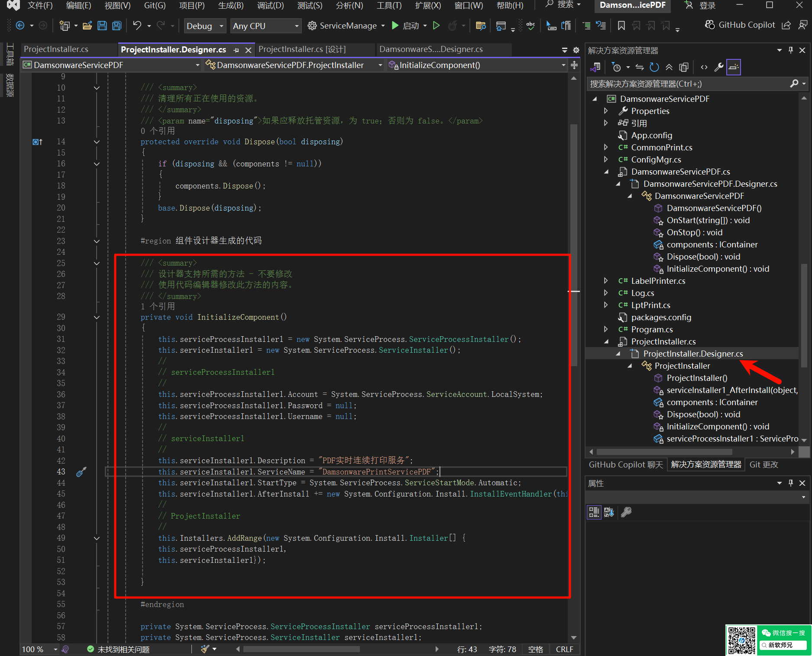Toggle pin on ProjectInstaller.Designer.cs tab
812x656 pixels.
point(236,50)
